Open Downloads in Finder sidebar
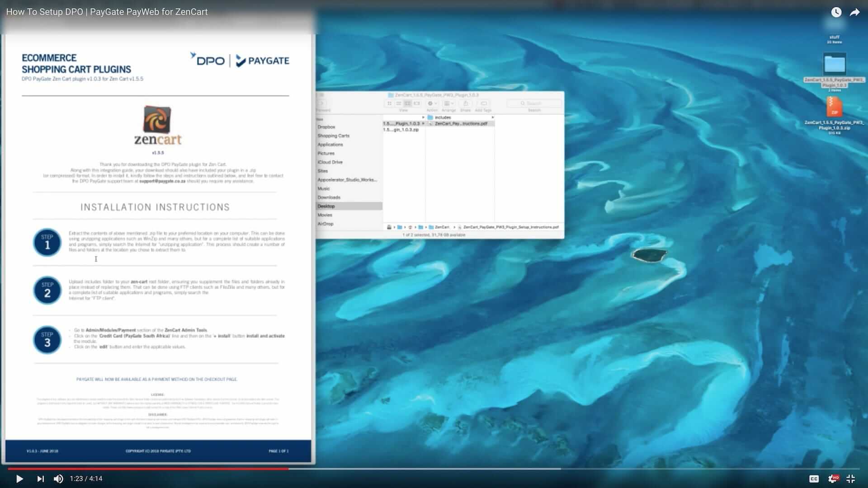 click(x=329, y=197)
